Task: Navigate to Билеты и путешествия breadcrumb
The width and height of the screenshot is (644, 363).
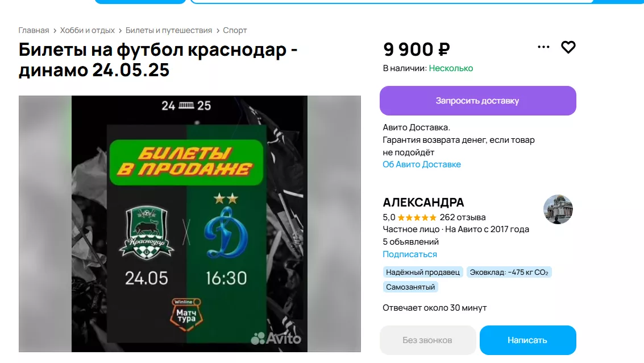Action: click(169, 30)
